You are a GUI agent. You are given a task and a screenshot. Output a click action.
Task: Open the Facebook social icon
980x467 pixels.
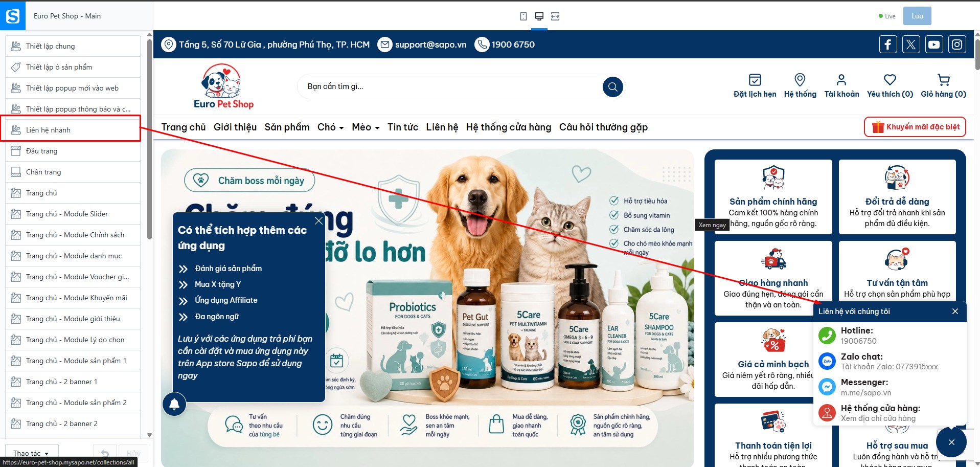888,45
